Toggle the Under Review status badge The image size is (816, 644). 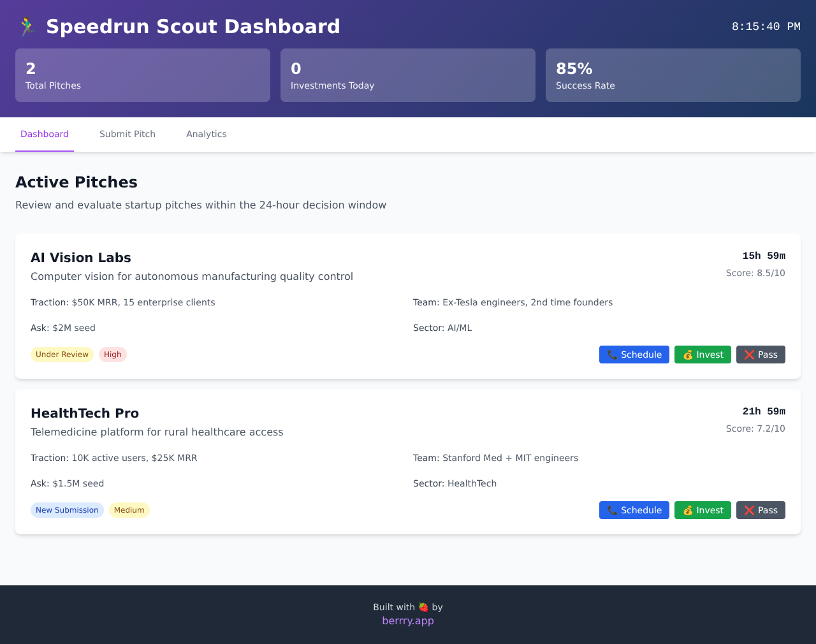tap(62, 354)
